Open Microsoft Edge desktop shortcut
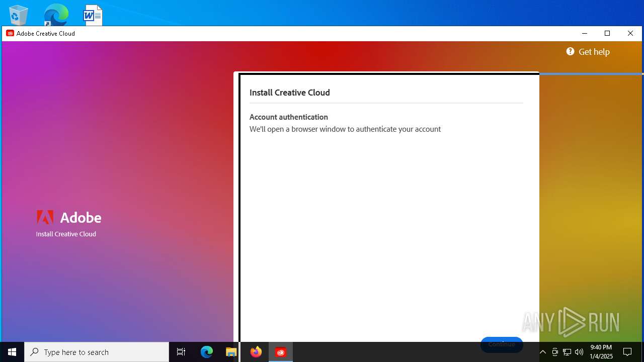 click(x=56, y=15)
